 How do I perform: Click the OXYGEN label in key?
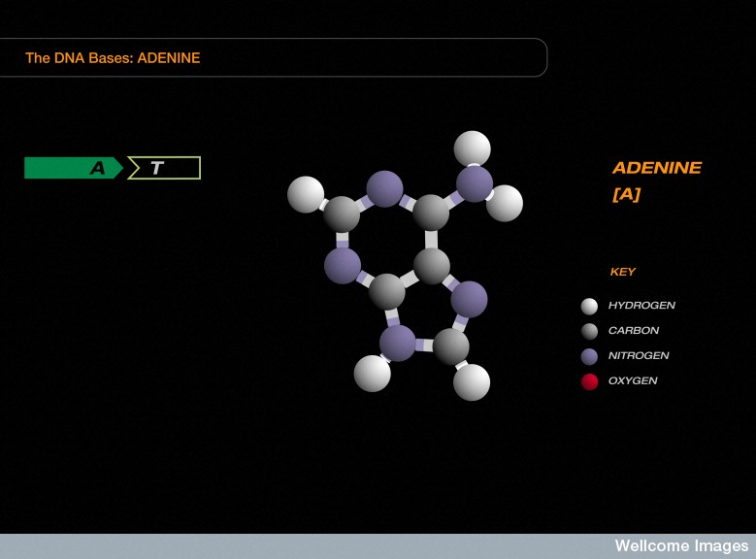click(x=633, y=380)
